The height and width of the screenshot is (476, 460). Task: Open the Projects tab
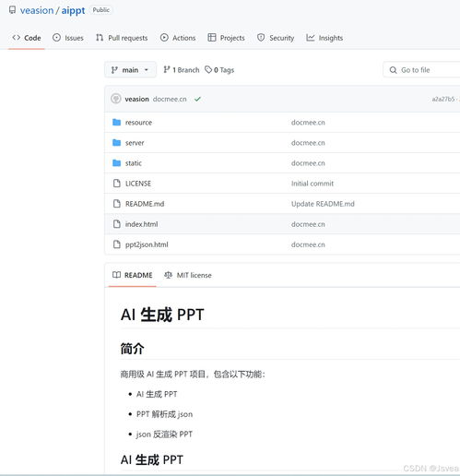226,38
